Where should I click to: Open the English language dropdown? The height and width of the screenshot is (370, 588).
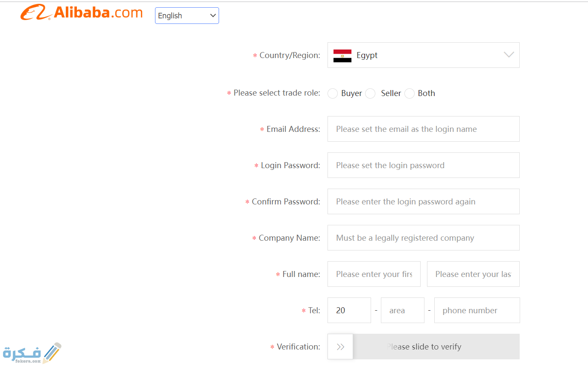[x=187, y=16]
